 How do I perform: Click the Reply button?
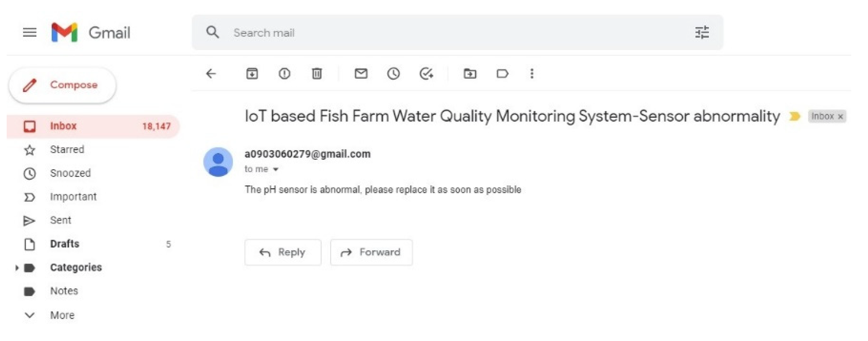point(283,252)
